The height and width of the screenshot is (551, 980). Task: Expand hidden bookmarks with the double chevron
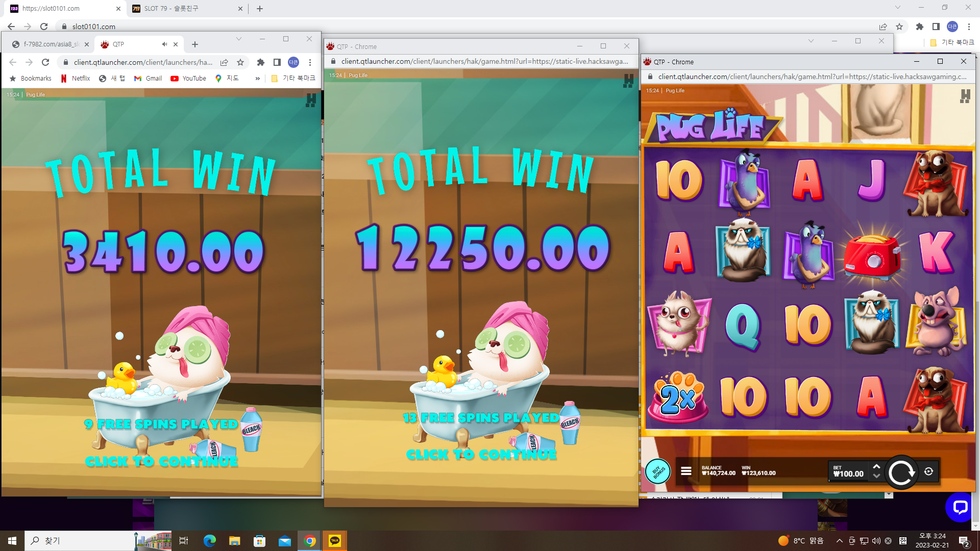258,79
